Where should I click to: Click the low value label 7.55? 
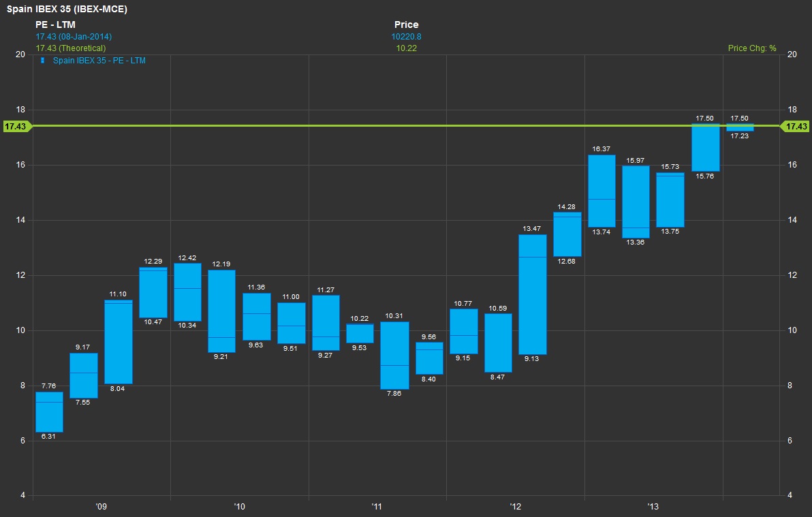[x=83, y=403]
